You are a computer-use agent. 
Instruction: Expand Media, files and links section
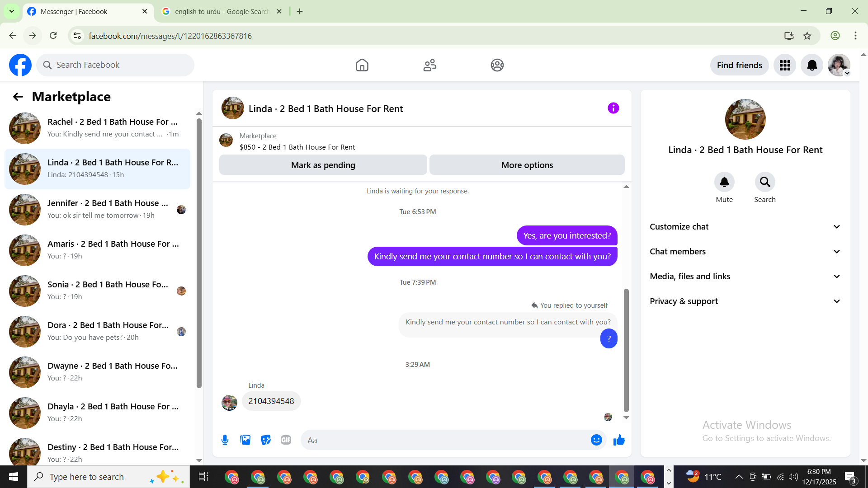click(745, 277)
